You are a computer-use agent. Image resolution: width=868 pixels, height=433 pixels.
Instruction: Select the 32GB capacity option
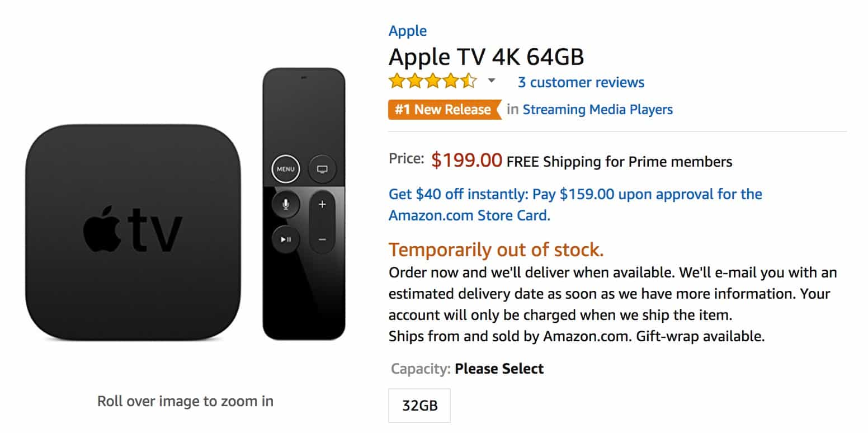(x=419, y=405)
